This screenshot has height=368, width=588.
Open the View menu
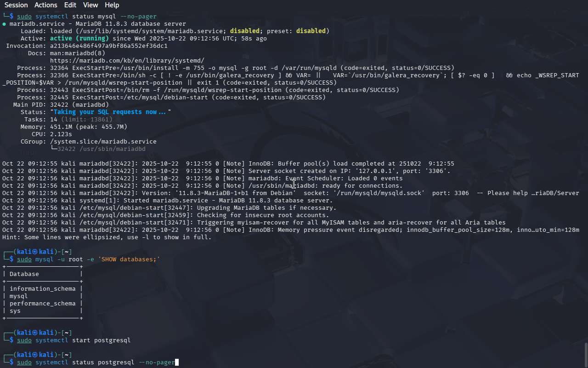[x=90, y=5]
